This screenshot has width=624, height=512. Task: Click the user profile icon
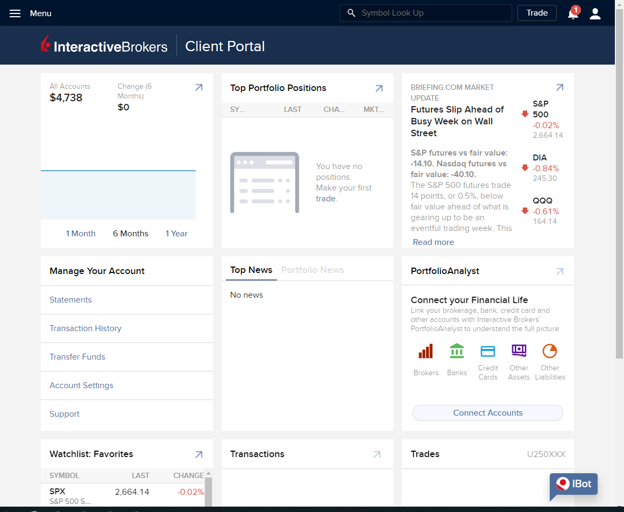click(x=595, y=14)
